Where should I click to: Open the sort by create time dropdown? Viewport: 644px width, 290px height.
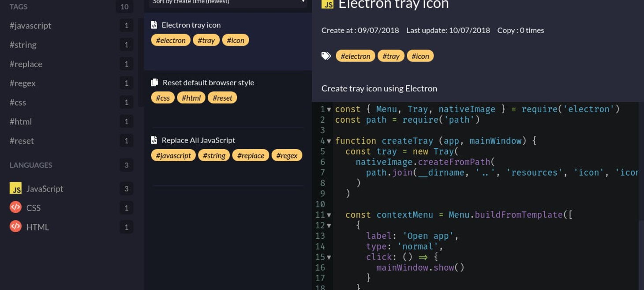228,3
